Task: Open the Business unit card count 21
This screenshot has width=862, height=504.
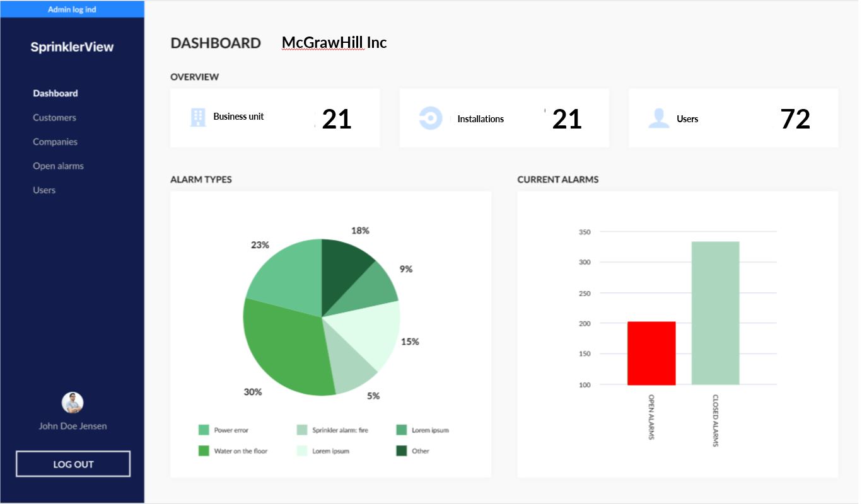Action: click(337, 119)
